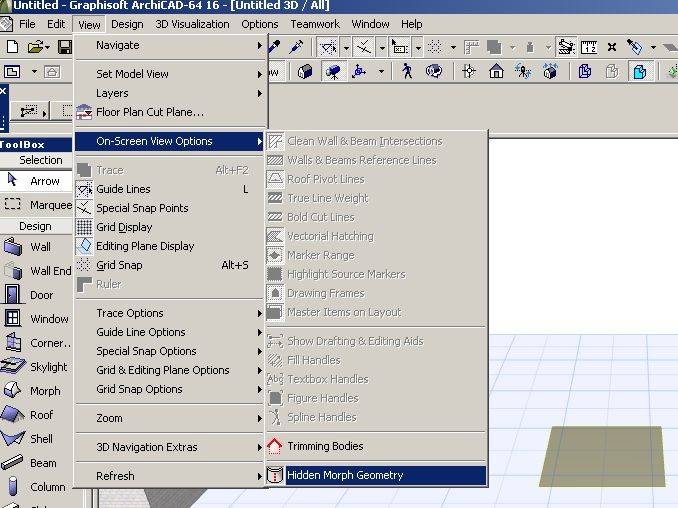Click the New document icon
The image size is (678, 508).
point(13,47)
